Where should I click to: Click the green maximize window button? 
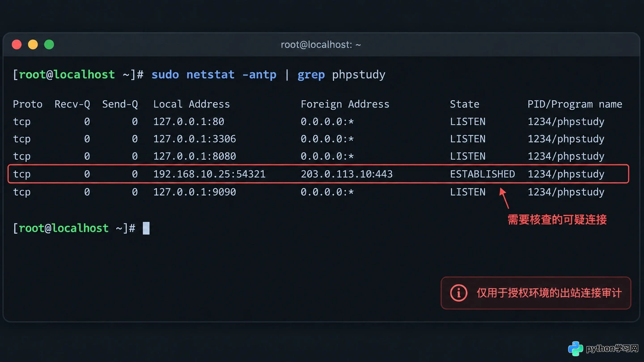(x=49, y=45)
